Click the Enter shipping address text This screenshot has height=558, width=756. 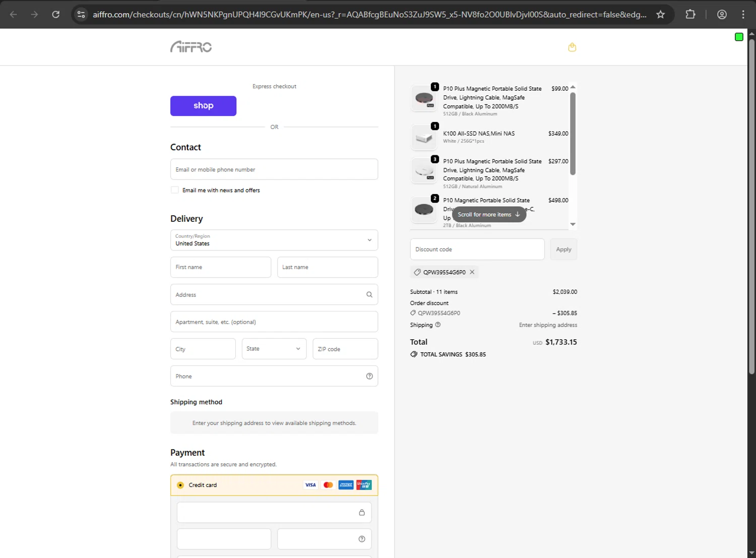(548, 325)
